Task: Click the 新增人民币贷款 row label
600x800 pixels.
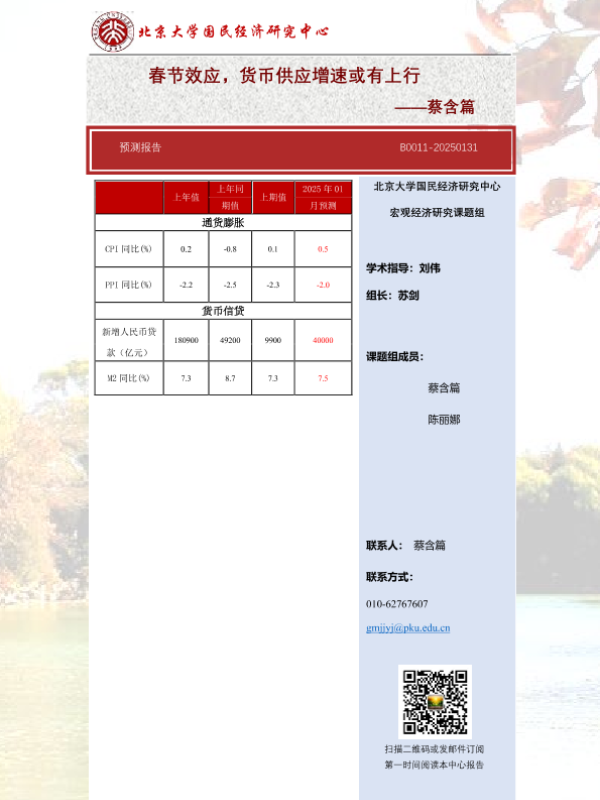Action: [129, 341]
